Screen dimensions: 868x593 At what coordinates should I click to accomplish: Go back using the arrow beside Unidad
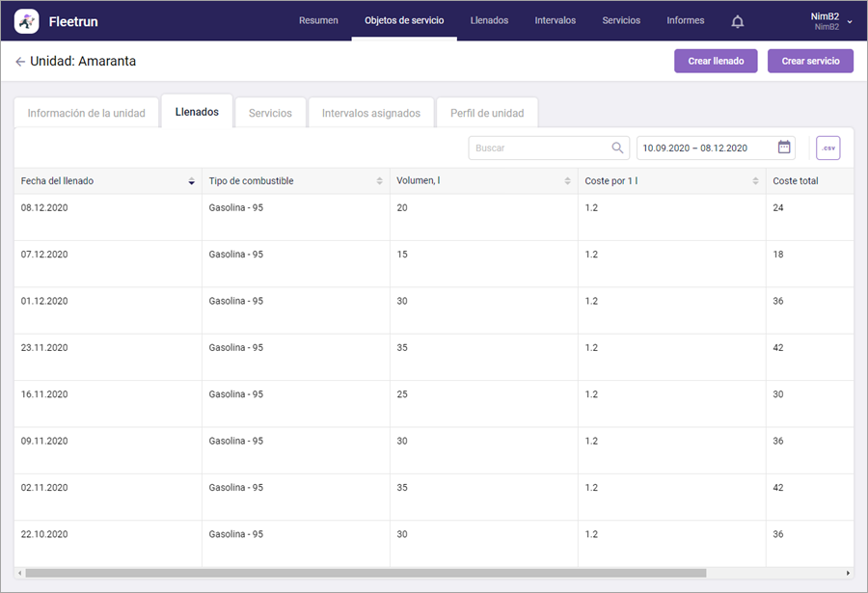(20, 62)
